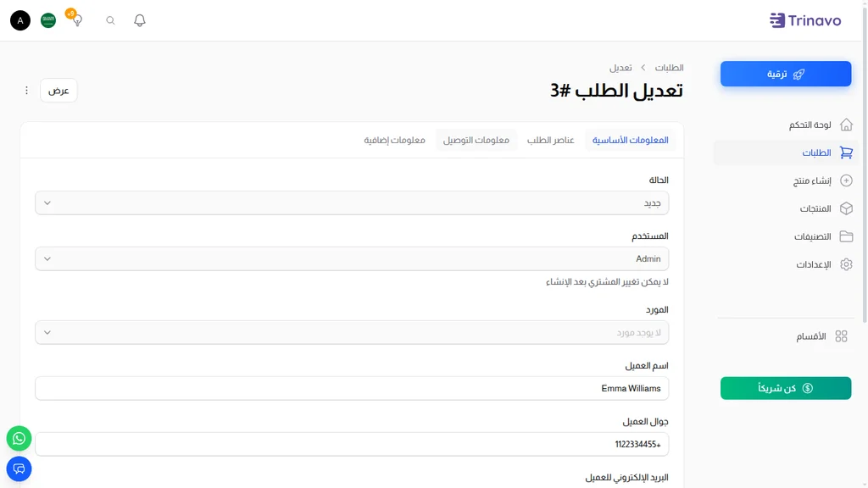
Task: Click the عرض view button
Action: pyautogui.click(x=58, y=90)
